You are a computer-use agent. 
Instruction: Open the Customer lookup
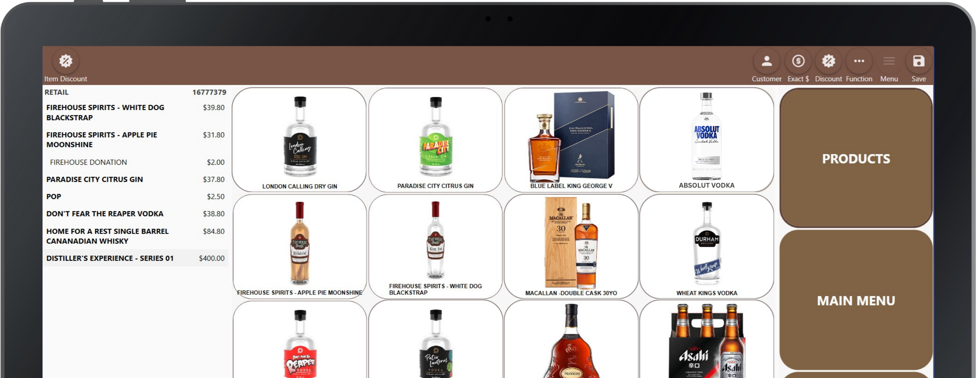pyautogui.click(x=767, y=60)
